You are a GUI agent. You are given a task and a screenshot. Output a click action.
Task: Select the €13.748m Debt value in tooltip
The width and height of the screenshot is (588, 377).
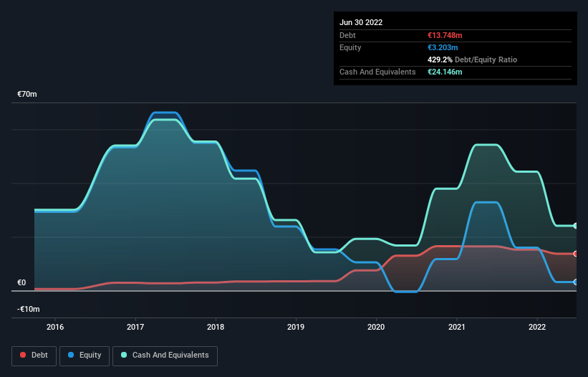(x=444, y=35)
